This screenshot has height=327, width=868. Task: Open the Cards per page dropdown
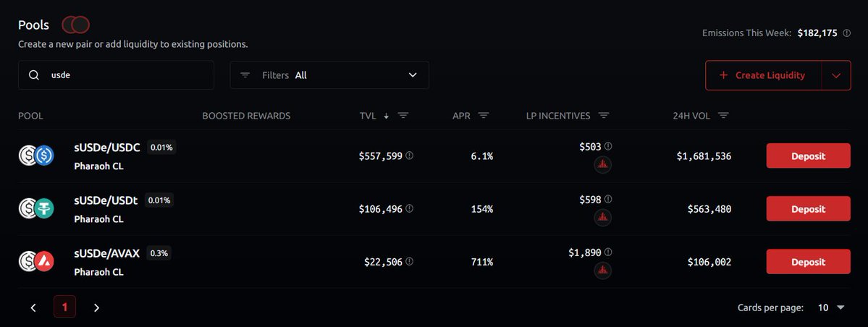pyautogui.click(x=832, y=307)
